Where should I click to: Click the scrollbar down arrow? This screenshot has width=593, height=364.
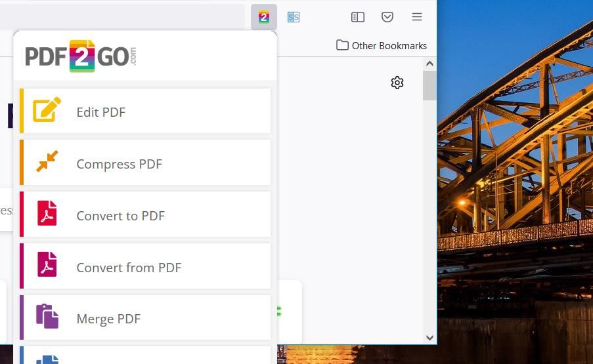429,338
